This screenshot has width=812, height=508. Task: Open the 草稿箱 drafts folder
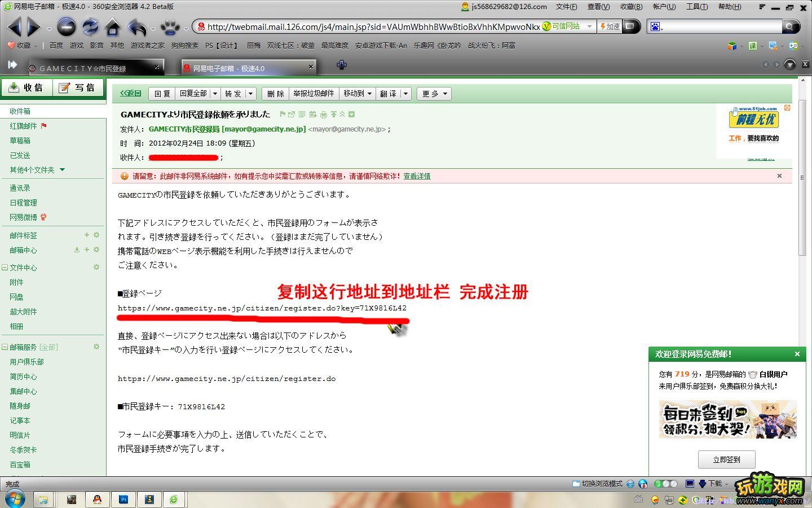(x=20, y=141)
